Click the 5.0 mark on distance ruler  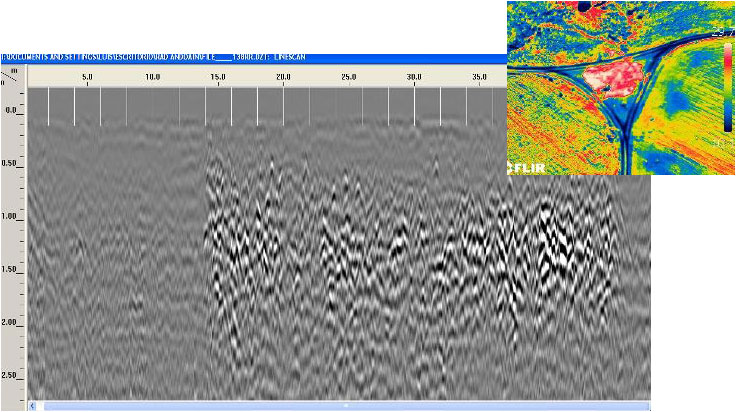87,76
